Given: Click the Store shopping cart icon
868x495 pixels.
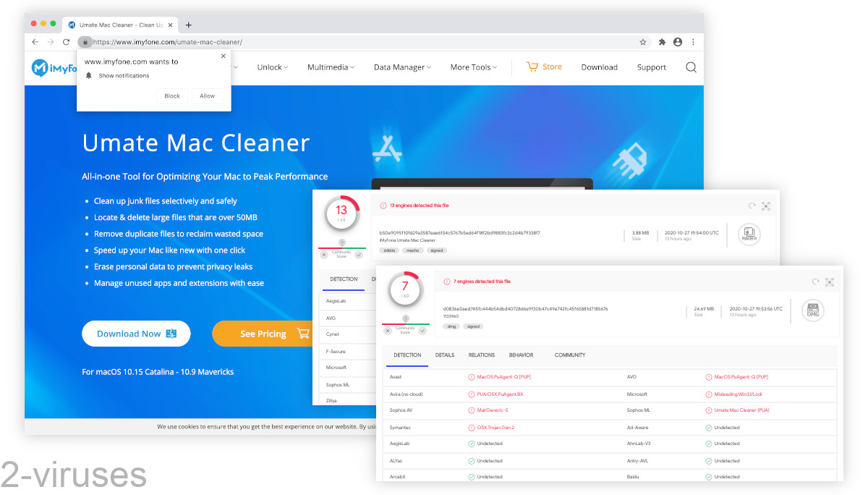Looking at the screenshot, I should click(x=532, y=67).
